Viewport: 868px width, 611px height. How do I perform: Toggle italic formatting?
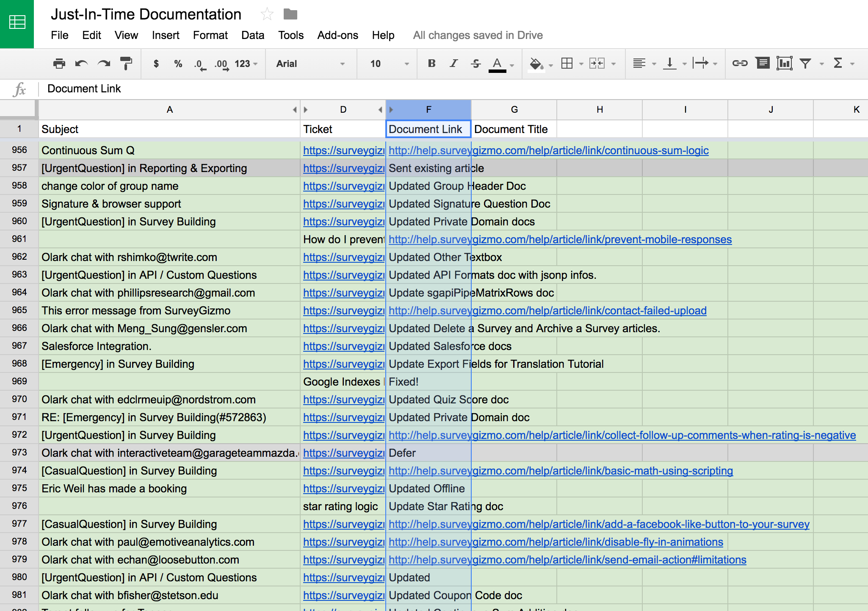pos(453,64)
